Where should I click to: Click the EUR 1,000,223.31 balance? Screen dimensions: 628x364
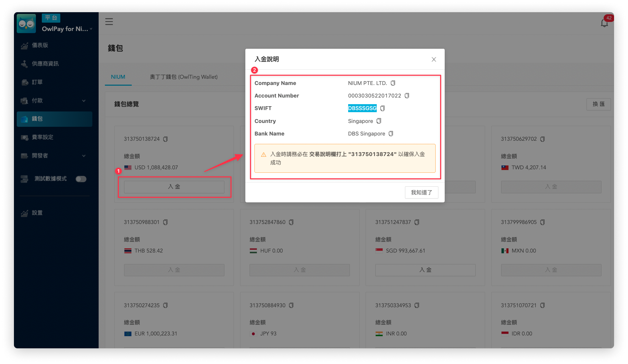click(156, 334)
